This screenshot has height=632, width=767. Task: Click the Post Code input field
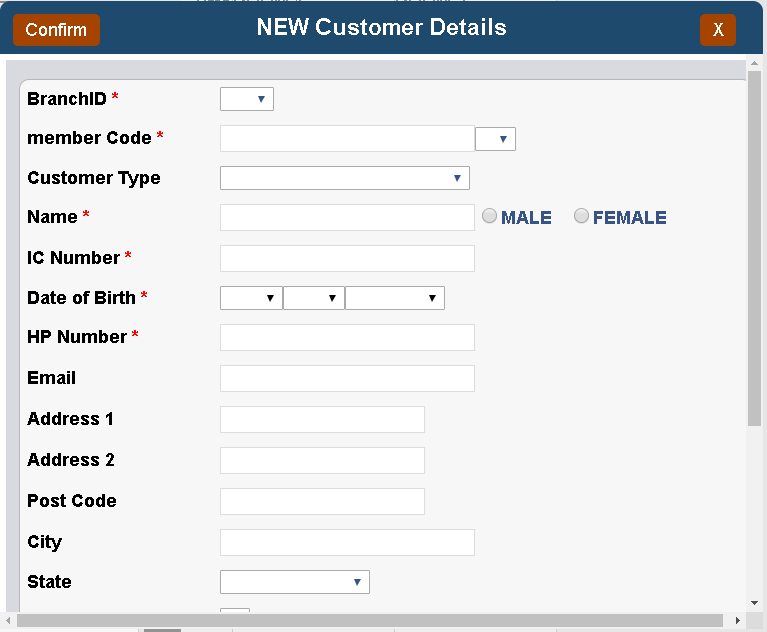[x=322, y=501]
